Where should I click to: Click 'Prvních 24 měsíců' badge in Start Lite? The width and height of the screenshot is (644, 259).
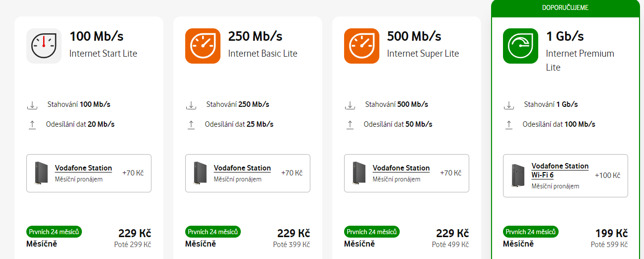[x=54, y=232]
